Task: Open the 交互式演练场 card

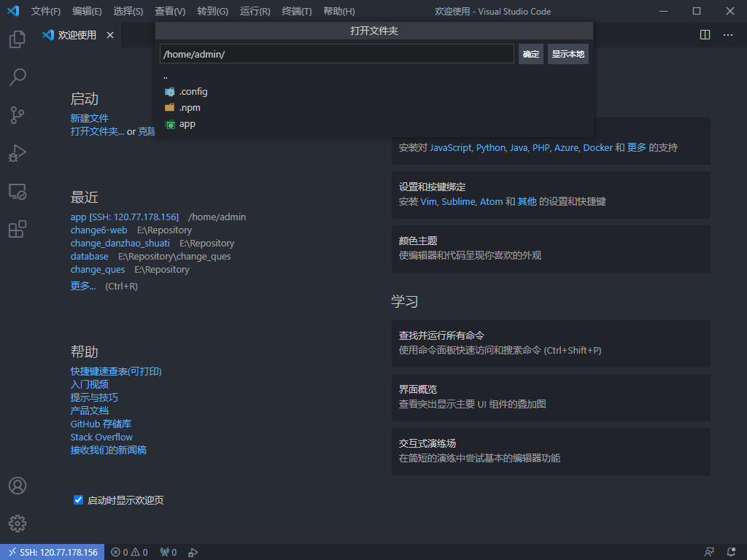Action: click(x=551, y=451)
